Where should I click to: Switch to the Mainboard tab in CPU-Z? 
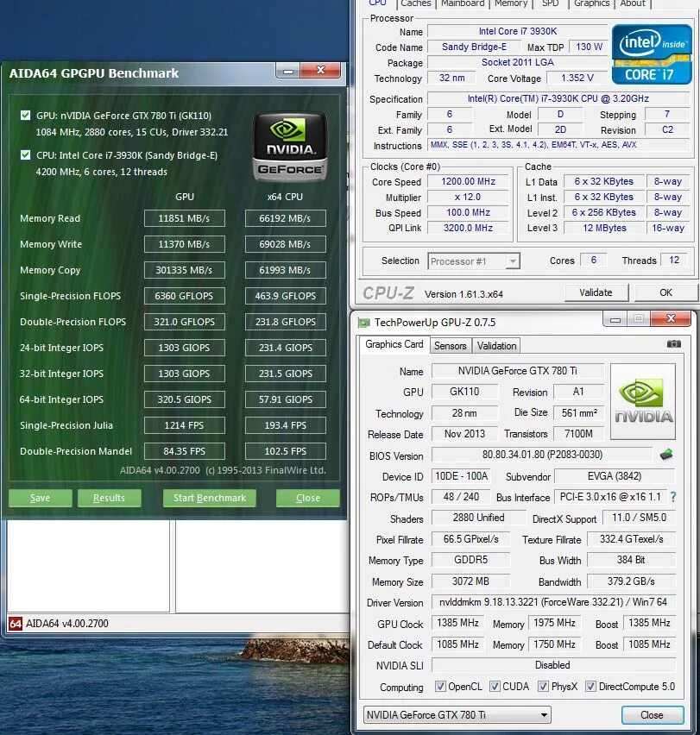coord(463,3)
